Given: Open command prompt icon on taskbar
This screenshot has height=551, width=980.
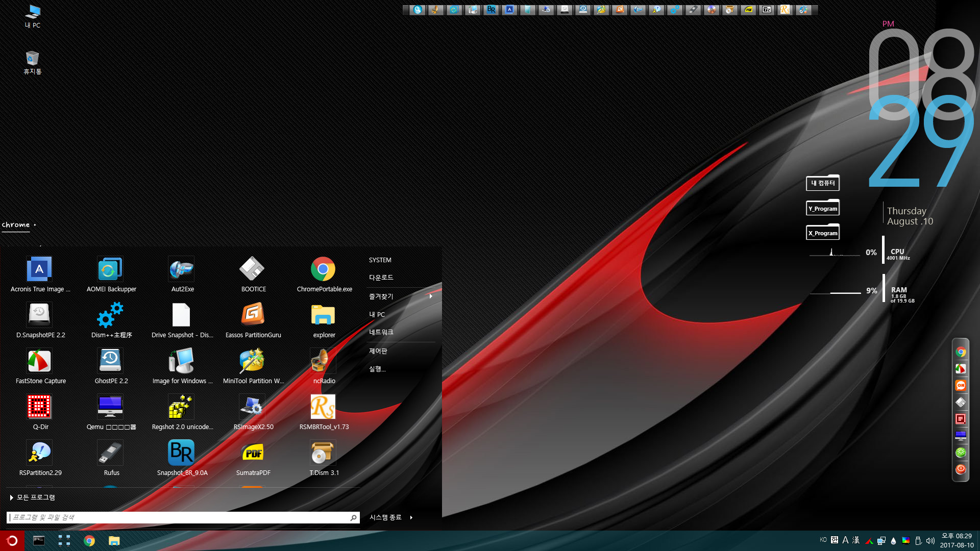Looking at the screenshot, I should coord(39,541).
